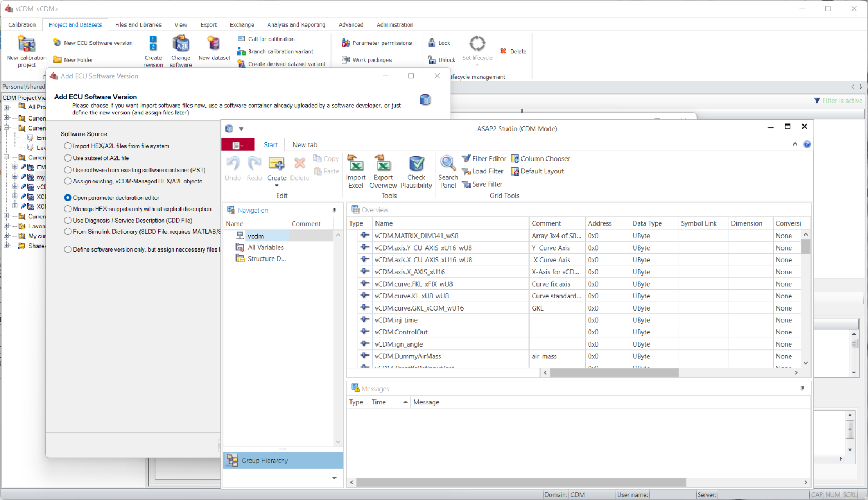Click Create derived dataset variant

[x=282, y=64]
